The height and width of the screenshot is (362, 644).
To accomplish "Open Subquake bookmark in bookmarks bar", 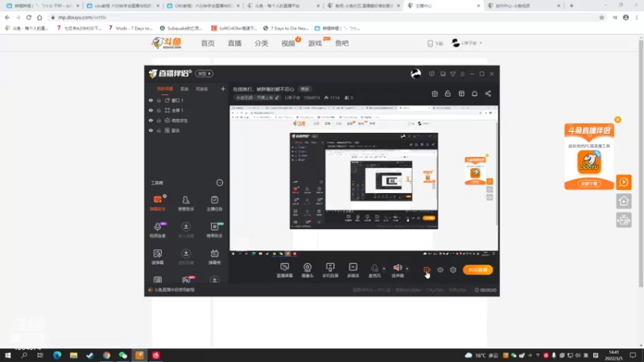I will [x=180, y=28].
